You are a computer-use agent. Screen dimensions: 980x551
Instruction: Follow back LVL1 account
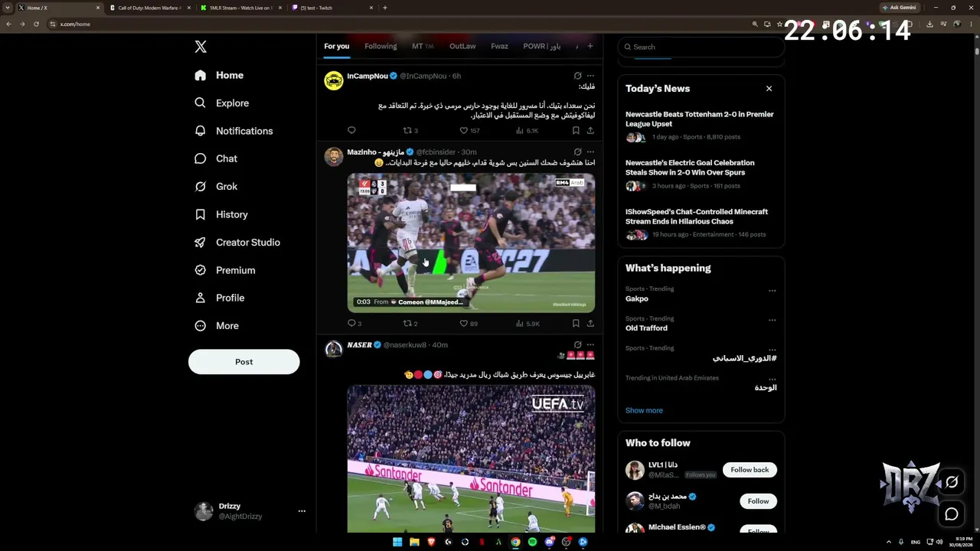click(x=750, y=470)
